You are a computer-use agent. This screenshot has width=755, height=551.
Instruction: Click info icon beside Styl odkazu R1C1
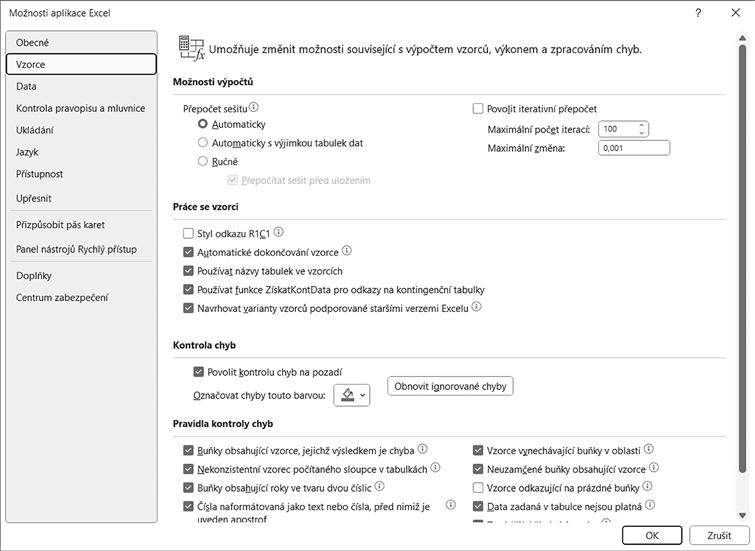[x=279, y=232]
